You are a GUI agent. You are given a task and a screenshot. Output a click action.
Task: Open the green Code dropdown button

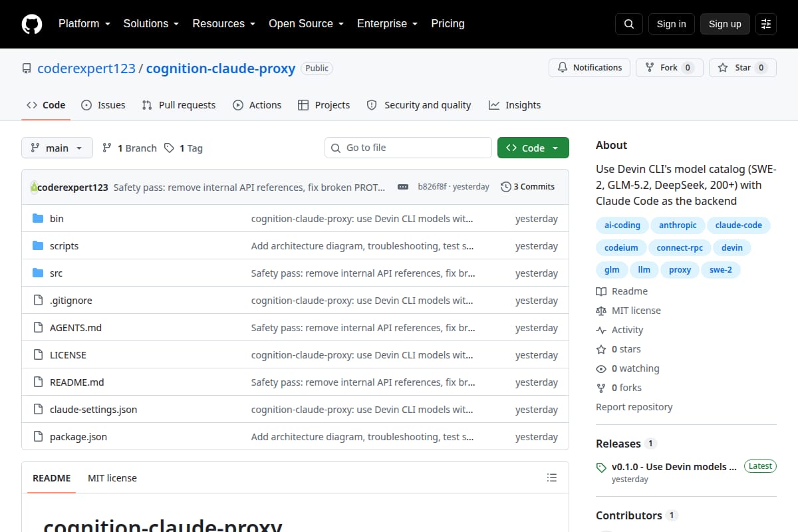pyautogui.click(x=533, y=148)
